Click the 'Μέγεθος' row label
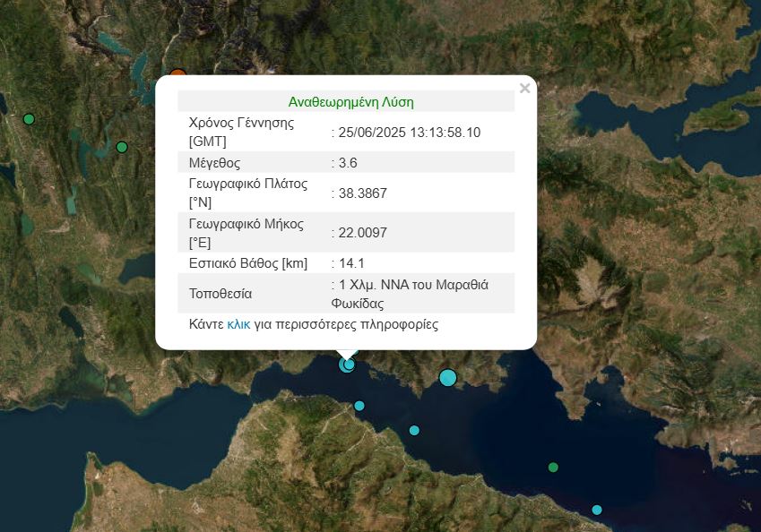Viewport: 761px width, 532px height. tap(214, 163)
